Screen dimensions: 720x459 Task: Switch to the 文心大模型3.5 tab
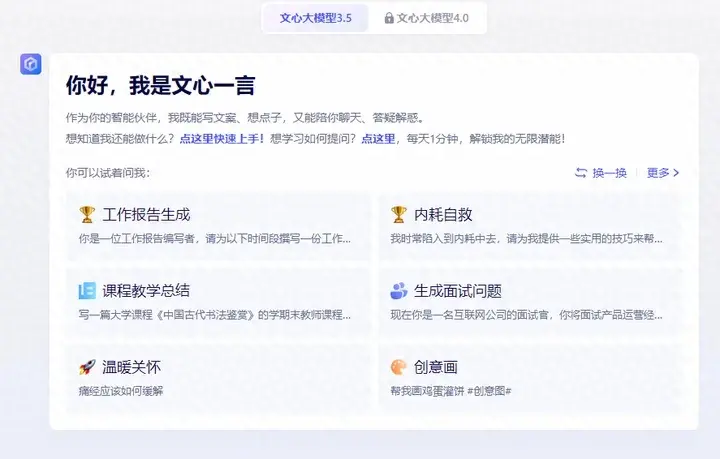tap(315, 18)
